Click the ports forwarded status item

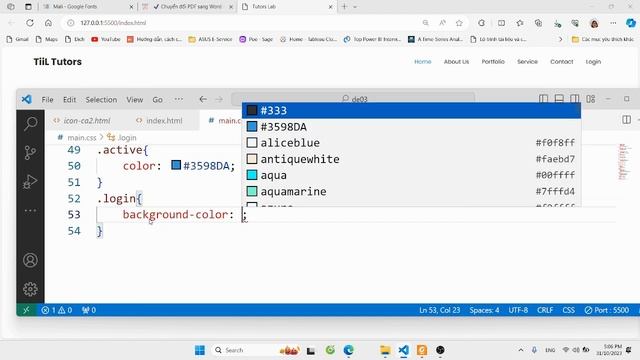89,310
